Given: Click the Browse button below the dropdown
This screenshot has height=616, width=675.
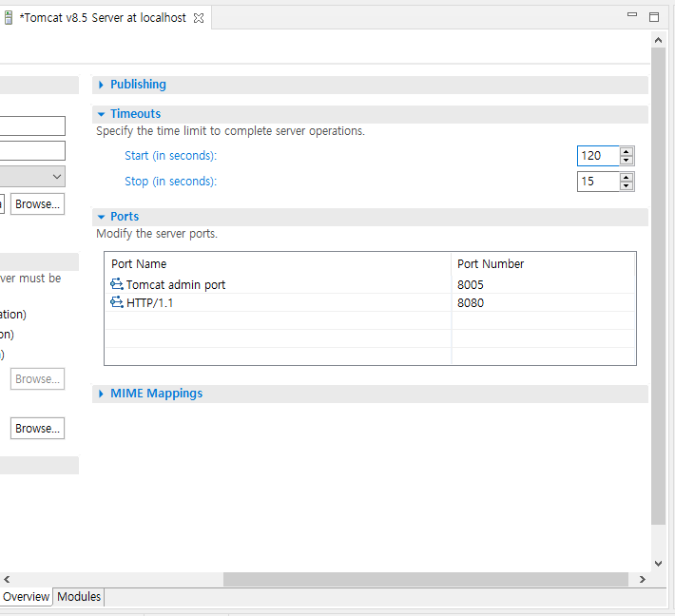Looking at the screenshot, I should point(37,204).
